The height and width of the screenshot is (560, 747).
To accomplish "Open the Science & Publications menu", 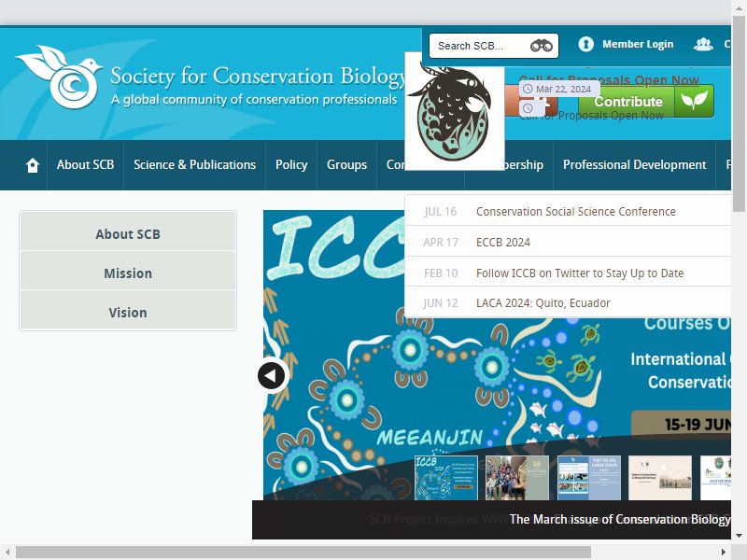I will [194, 165].
